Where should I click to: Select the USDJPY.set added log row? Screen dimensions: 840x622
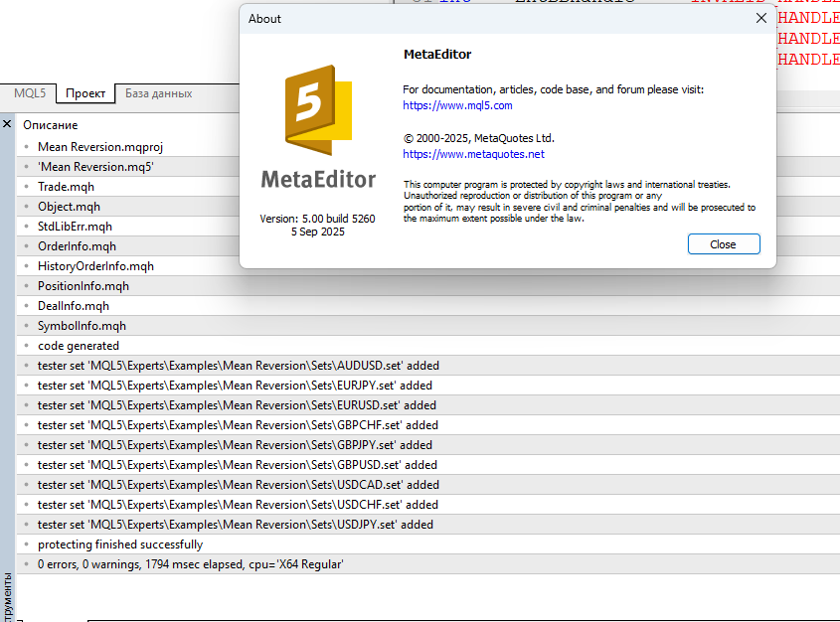428,524
